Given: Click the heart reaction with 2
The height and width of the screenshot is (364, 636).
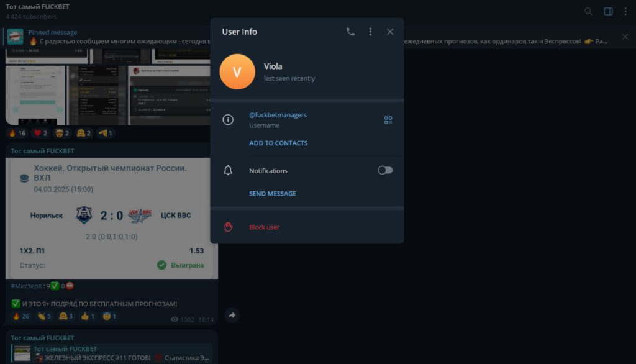Looking at the screenshot, I should click(x=40, y=133).
